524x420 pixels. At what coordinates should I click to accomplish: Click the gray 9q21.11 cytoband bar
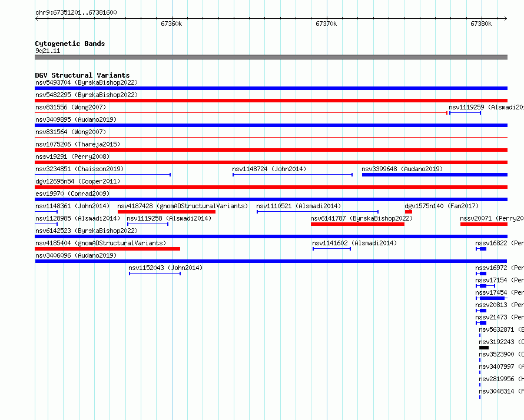point(271,57)
